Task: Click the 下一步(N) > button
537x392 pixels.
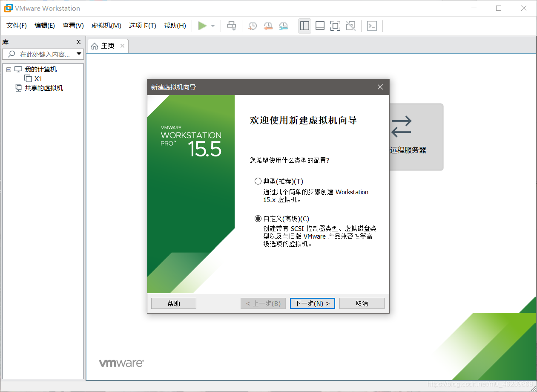Action: coord(313,303)
